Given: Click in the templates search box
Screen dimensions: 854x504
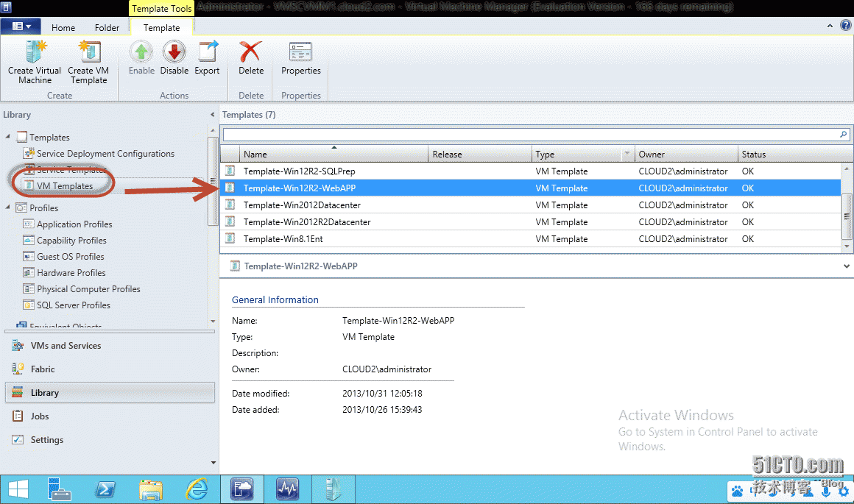Looking at the screenshot, I should tap(531, 135).
